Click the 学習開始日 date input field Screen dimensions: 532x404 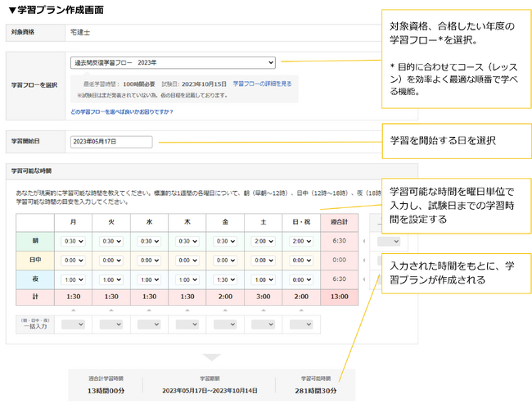pos(111,142)
